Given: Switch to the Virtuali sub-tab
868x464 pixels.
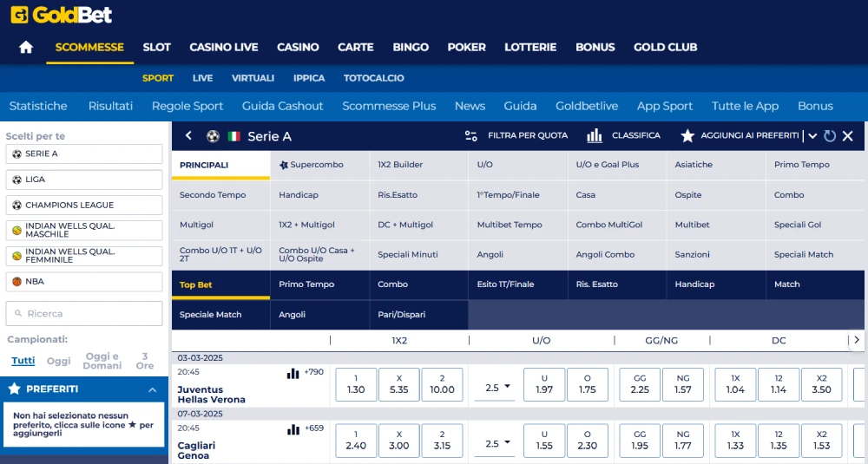Looking at the screenshot, I should 253,78.
